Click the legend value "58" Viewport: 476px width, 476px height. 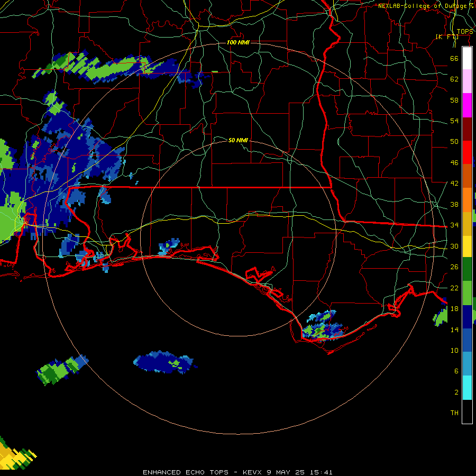pyautogui.click(x=454, y=100)
